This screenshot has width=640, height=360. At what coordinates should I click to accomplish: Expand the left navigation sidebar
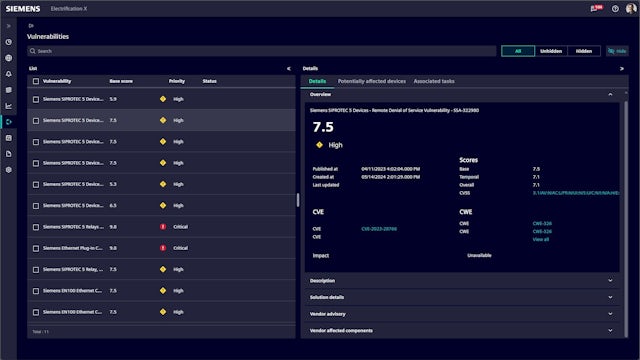(x=9, y=26)
